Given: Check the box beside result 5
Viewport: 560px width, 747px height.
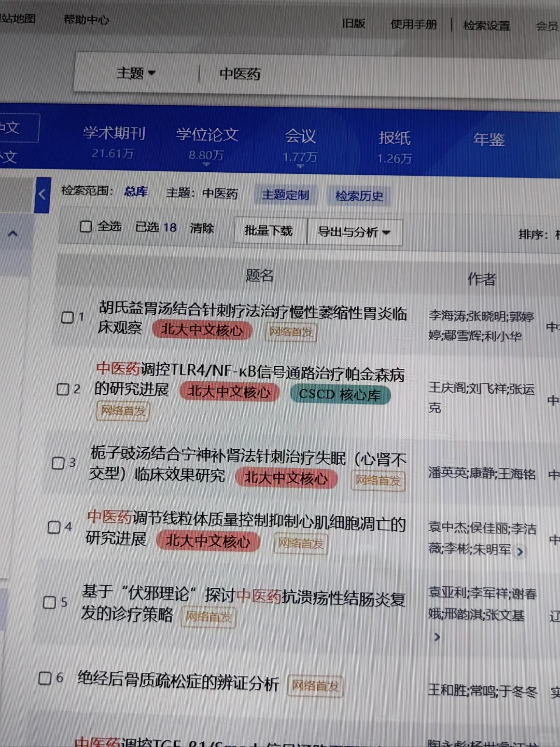Looking at the screenshot, I should [x=50, y=602].
